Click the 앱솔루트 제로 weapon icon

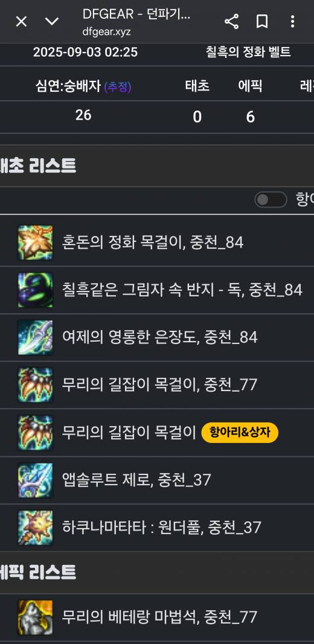coord(36,480)
